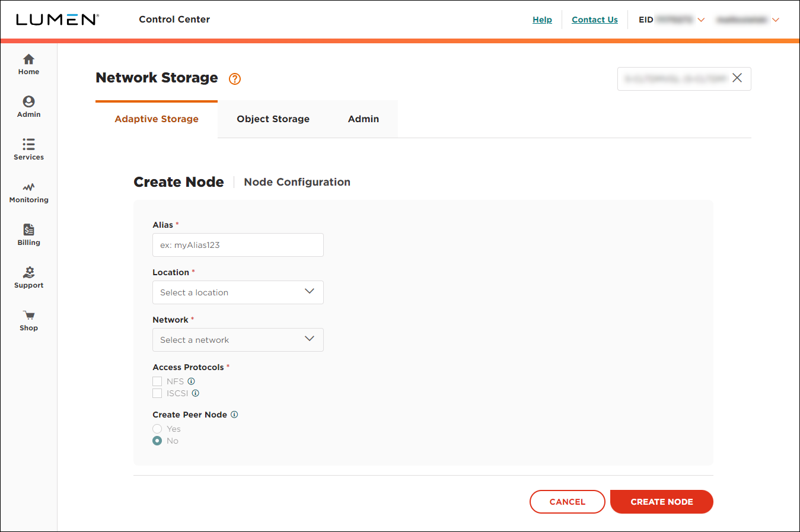Select Yes for Create Peer Node
The height and width of the screenshot is (532, 800).
tap(157, 429)
